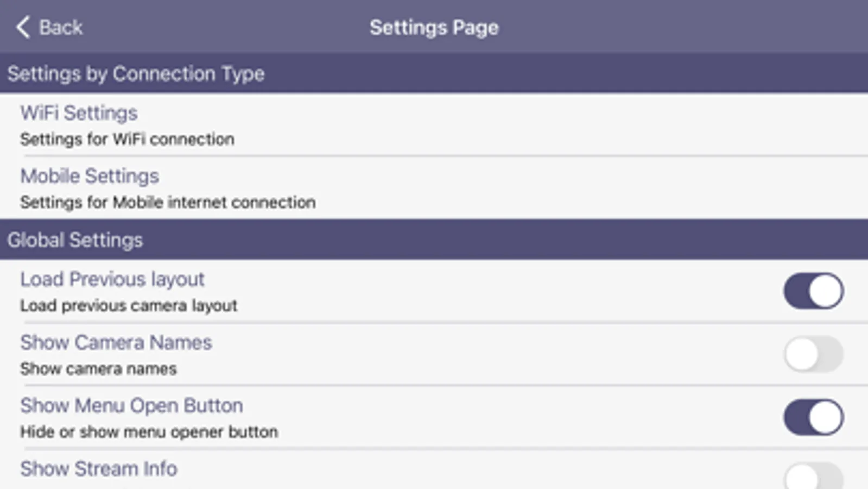The image size is (868, 489).
Task: Click the back chevron arrow icon
Action: [23, 27]
